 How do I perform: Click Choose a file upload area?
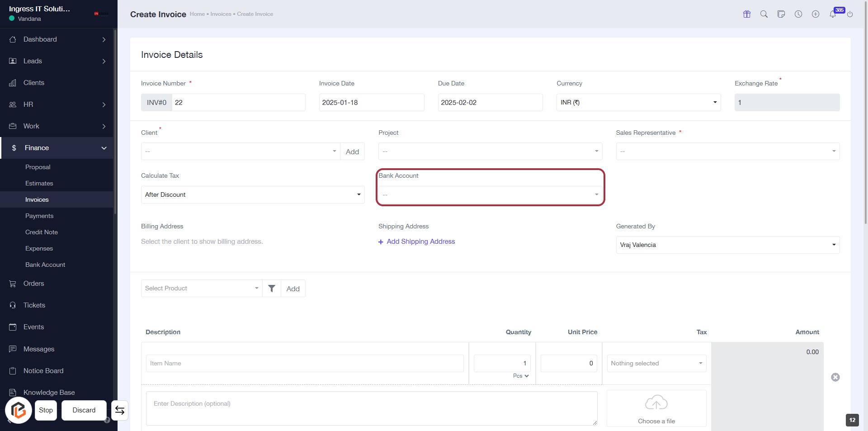(656, 409)
